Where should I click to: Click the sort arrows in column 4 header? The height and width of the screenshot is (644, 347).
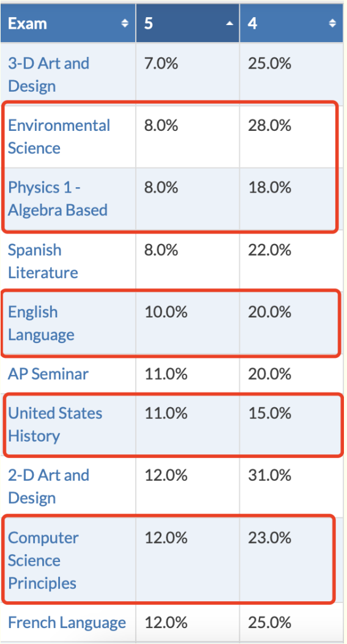tap(332, 24)
